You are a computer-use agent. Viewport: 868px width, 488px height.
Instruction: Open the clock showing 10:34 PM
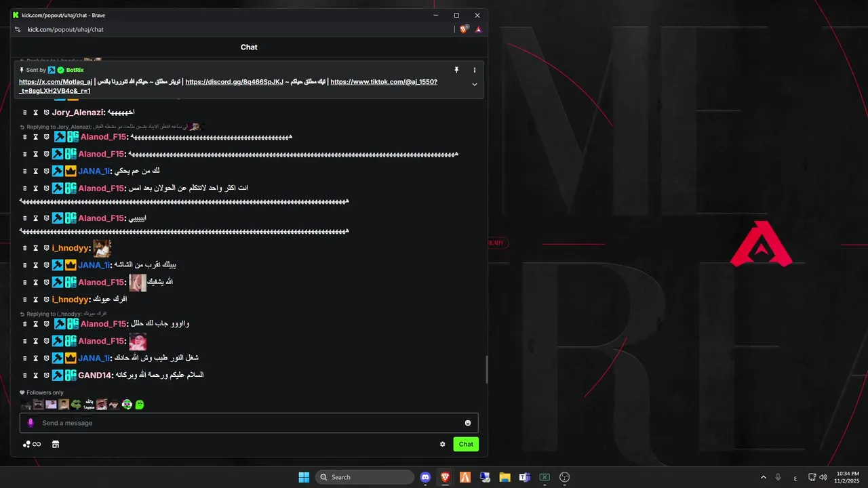coord(848,477)
